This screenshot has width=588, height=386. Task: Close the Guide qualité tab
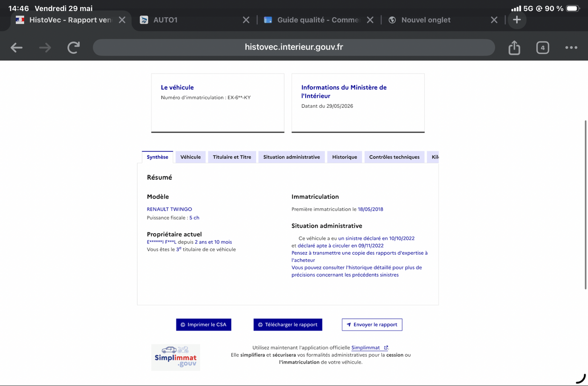[x=370, y=20]
